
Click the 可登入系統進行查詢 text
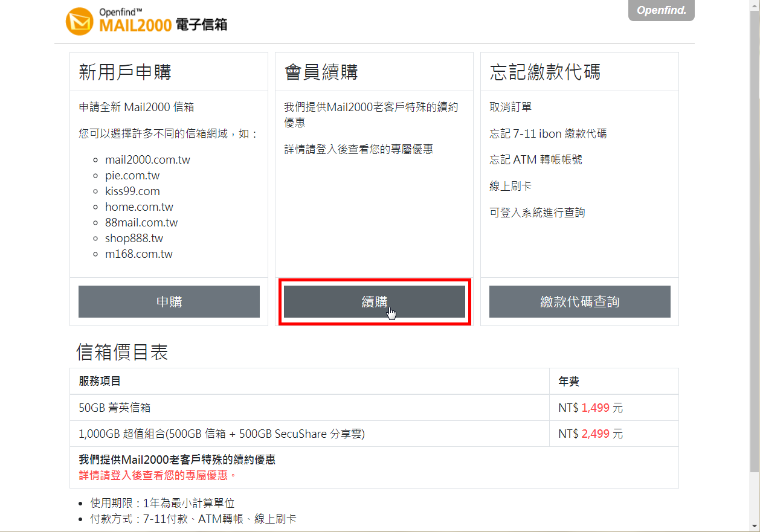tap(537, 213)
